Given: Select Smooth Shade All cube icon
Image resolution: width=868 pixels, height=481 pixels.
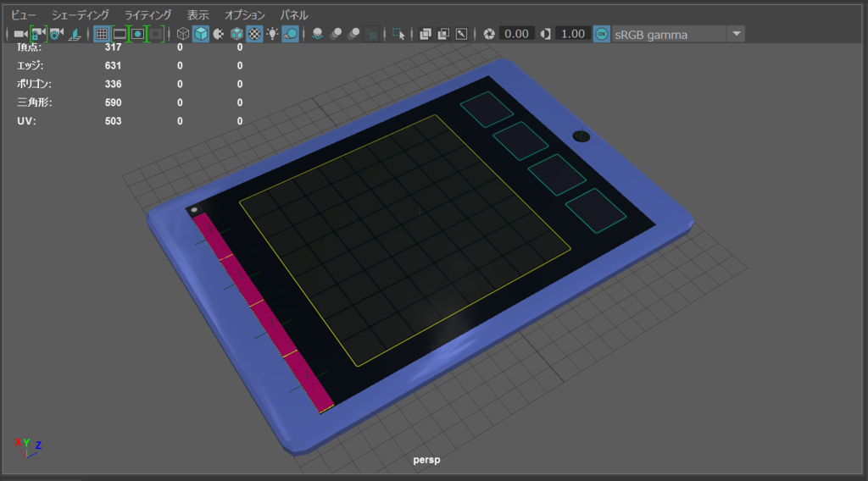Looking at the screenshot, I should (x=201, y=34).
